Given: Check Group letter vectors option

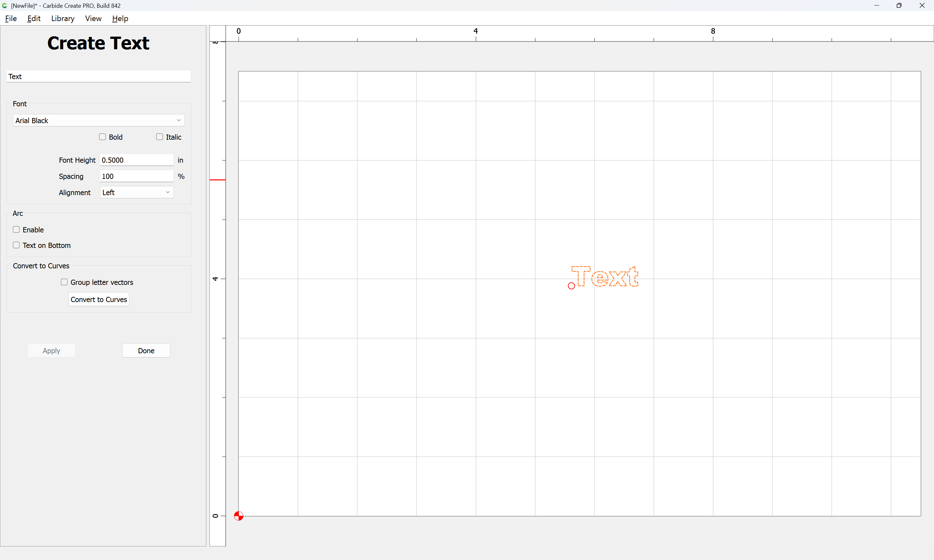Looking at the screenshot, I should click(64, 282).
